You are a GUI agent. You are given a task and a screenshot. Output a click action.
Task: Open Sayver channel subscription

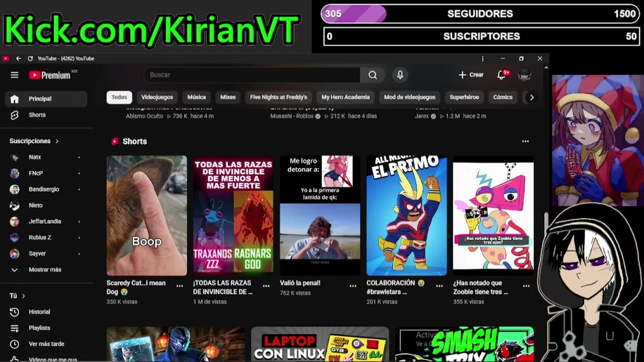[46, 253]
